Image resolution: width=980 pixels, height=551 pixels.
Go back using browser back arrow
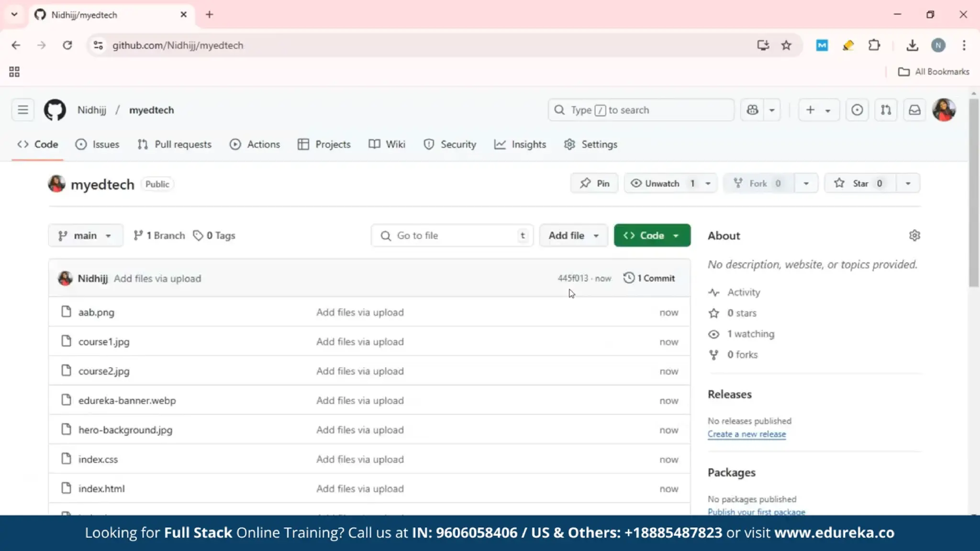(x=16, y=45)
